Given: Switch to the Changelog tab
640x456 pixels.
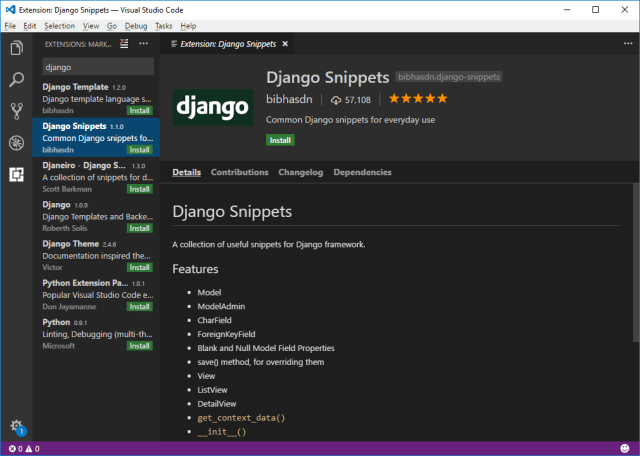Looking at the screenshot, I should (300, 172).
